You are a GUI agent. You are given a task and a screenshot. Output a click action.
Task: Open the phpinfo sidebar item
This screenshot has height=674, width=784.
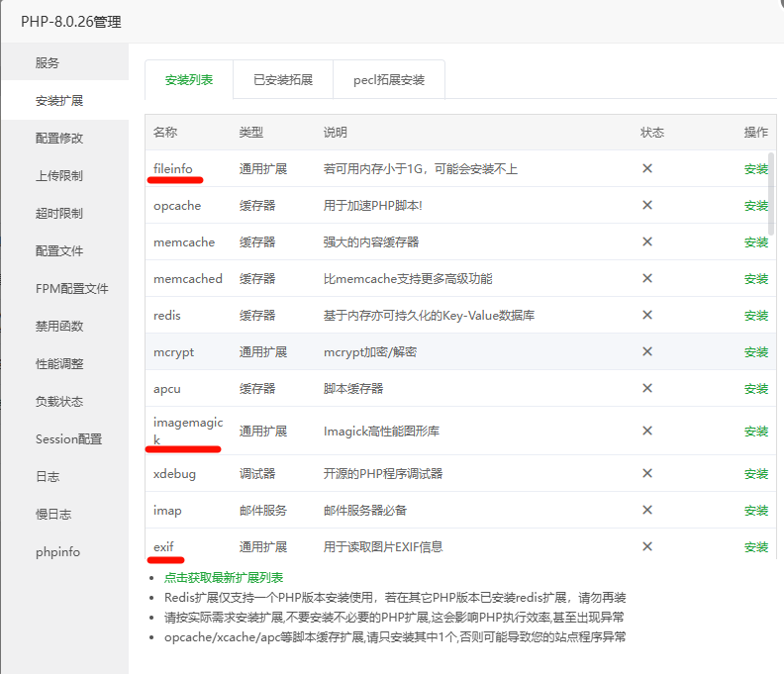point(57,551)
